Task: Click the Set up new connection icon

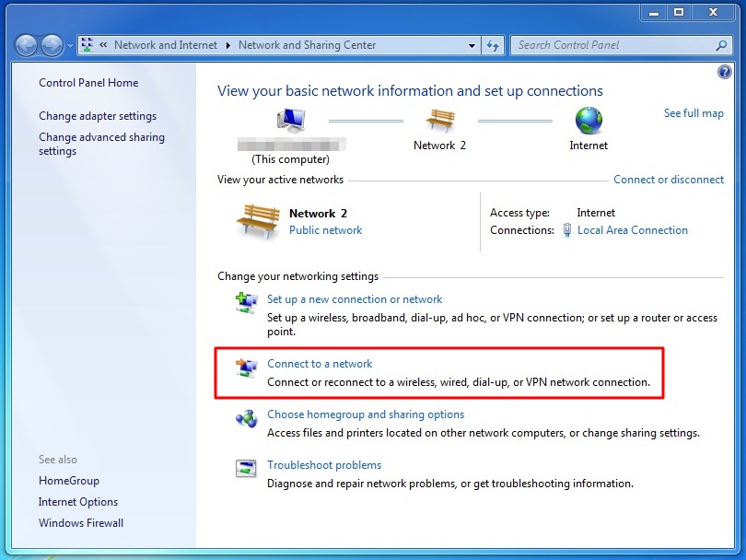Action: [x=246, y=303]
